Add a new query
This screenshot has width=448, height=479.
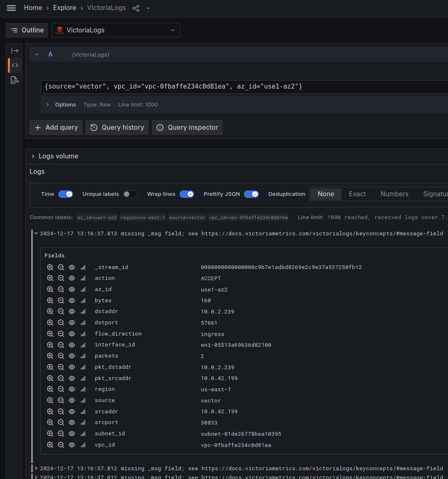tap(55, 127)
